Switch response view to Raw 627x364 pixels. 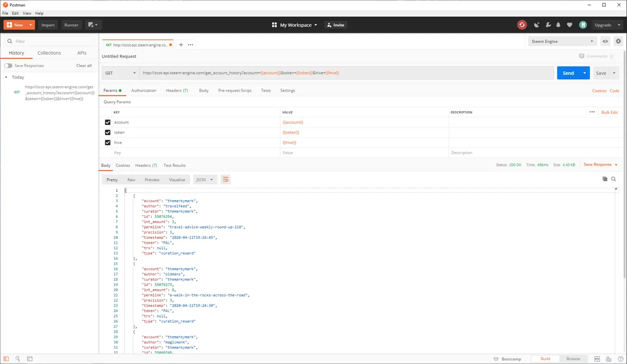131,180
